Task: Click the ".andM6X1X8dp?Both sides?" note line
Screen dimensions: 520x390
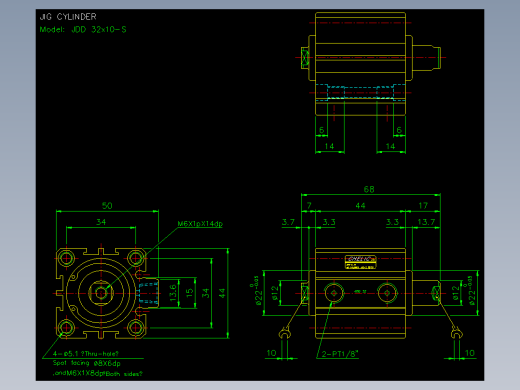Action: [98, 374]
